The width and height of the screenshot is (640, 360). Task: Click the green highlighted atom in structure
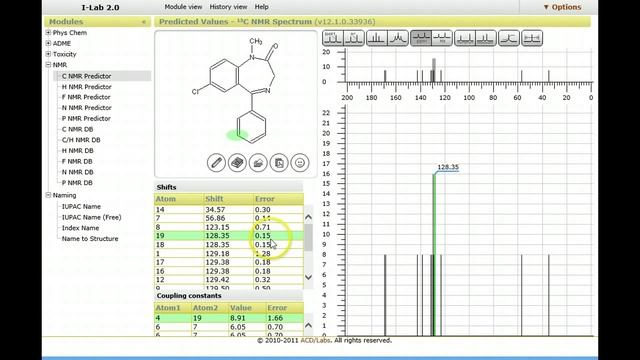tap(237, 134)
